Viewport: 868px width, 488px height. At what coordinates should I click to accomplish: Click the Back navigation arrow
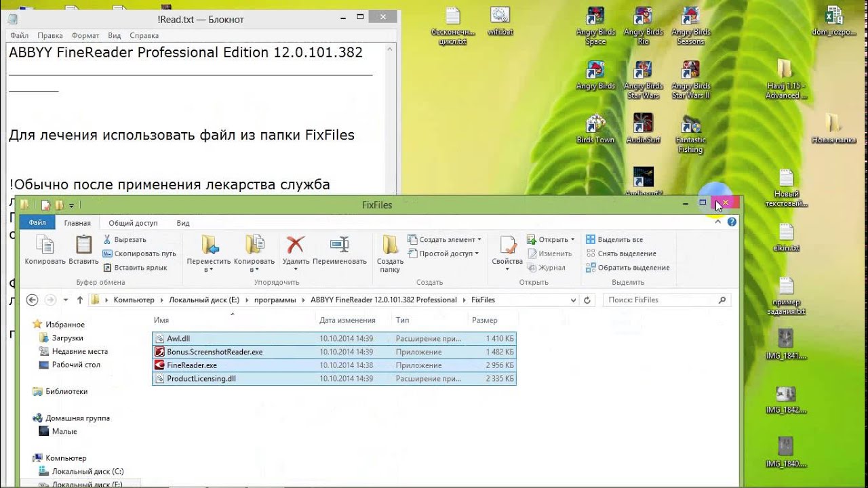point(32,300)
